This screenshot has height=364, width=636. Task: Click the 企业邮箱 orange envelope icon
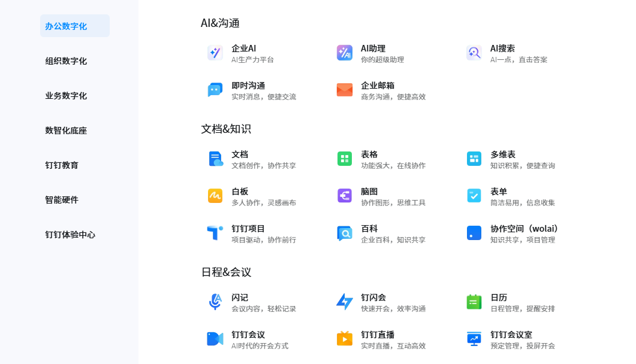[344, 90]
